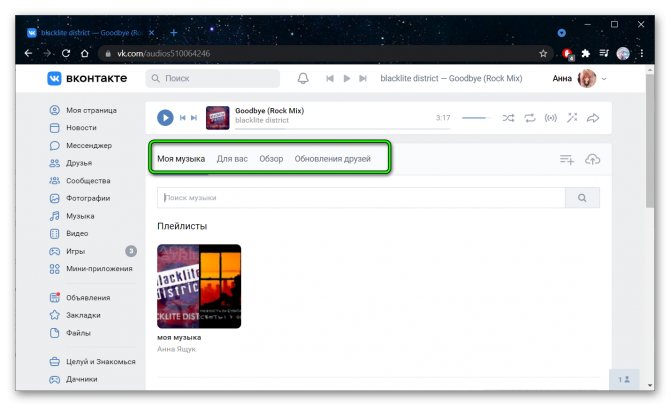This screenshot has width=670, height=406.
Task: Toggle shuffle playback
Action: 508,118
